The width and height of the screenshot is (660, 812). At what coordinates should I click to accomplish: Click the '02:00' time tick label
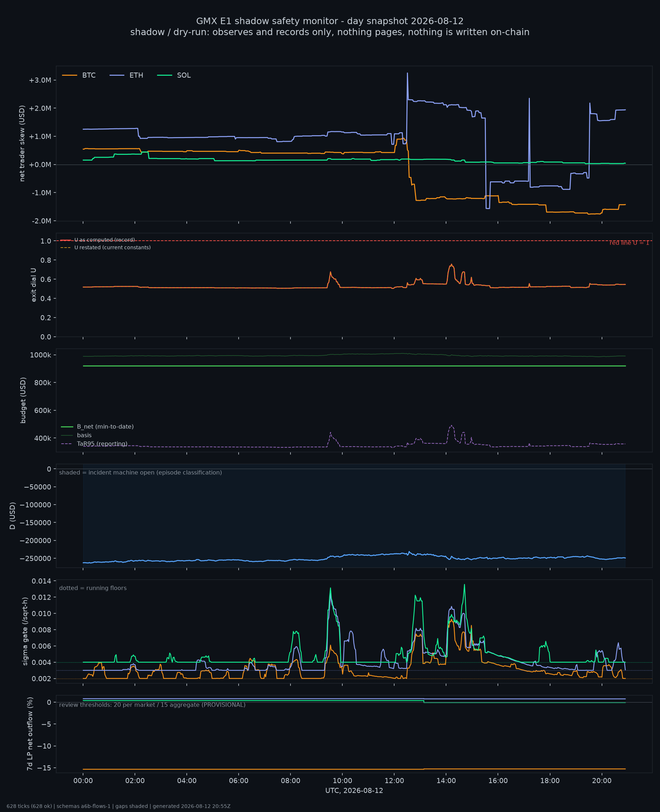[135, 781]
